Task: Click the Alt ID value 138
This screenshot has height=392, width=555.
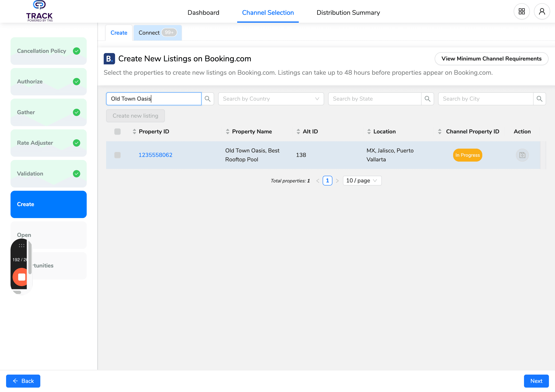Action: [301, 155]
